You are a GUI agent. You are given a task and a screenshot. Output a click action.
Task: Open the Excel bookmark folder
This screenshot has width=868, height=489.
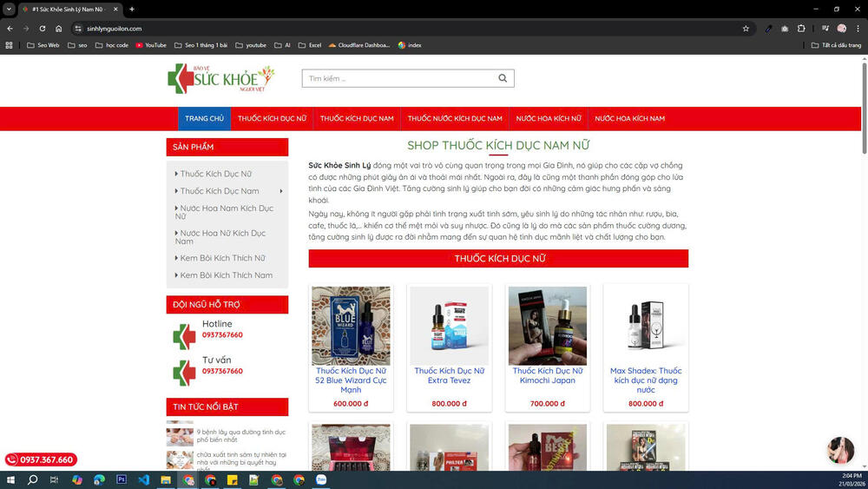pyautogui.click(x=310, y=45)
